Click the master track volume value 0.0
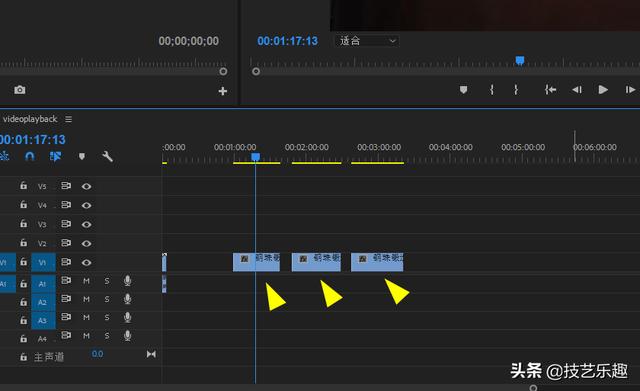 (97, 354)
